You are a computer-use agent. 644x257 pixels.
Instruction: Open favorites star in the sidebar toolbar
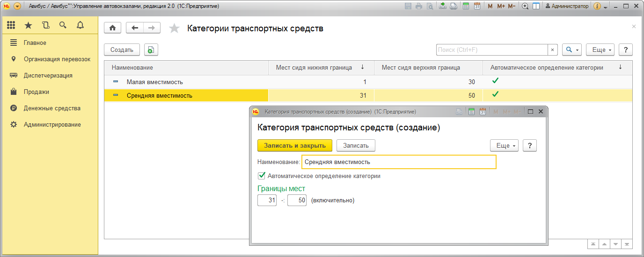coord(28,25)
